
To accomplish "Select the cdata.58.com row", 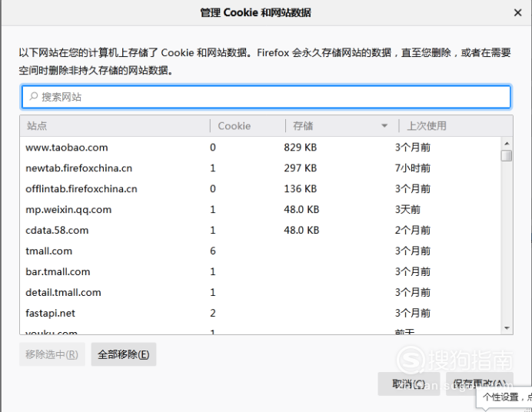I will click(x=260, y=231).
